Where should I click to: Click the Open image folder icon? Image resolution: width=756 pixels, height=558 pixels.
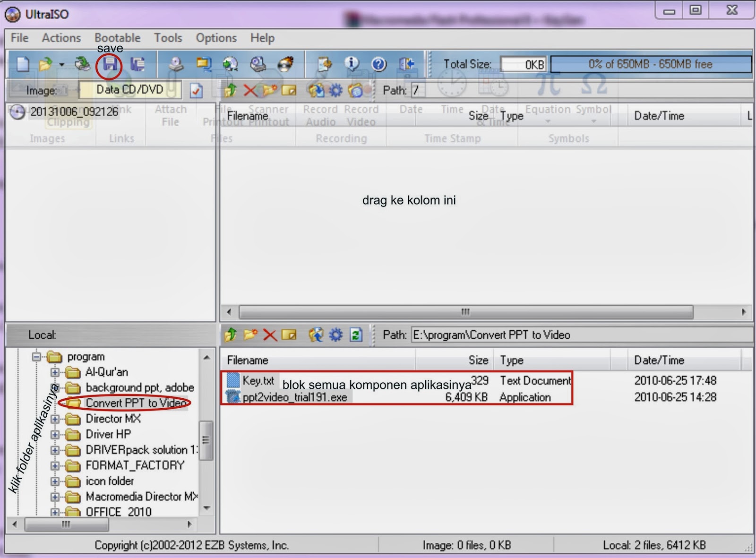tap(45, 64)
